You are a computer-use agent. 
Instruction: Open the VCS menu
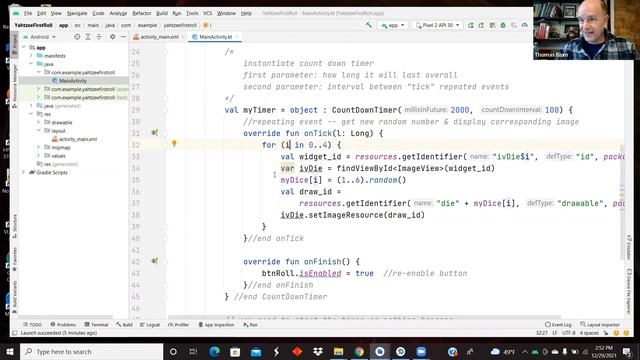point(207,13)
